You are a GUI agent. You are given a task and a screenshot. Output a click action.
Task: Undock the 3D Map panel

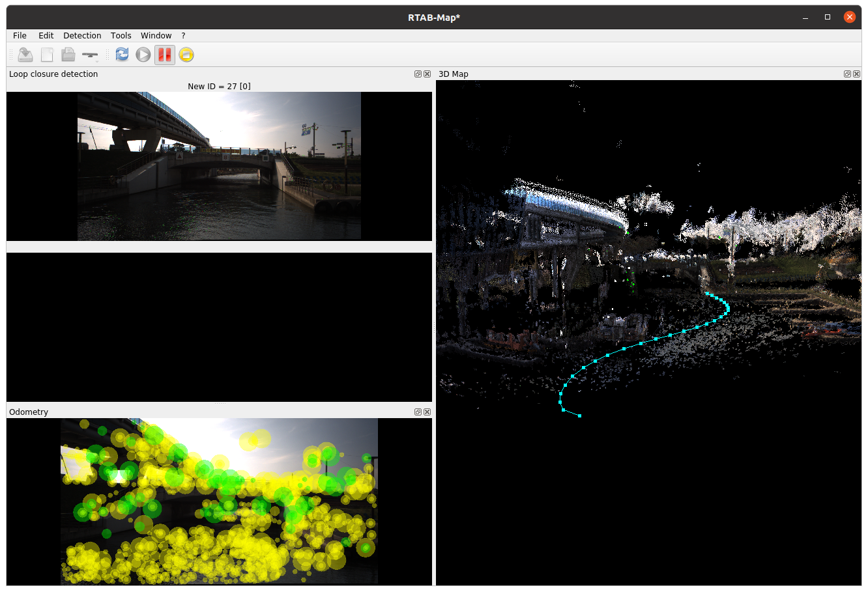click(x=847, y=74)
